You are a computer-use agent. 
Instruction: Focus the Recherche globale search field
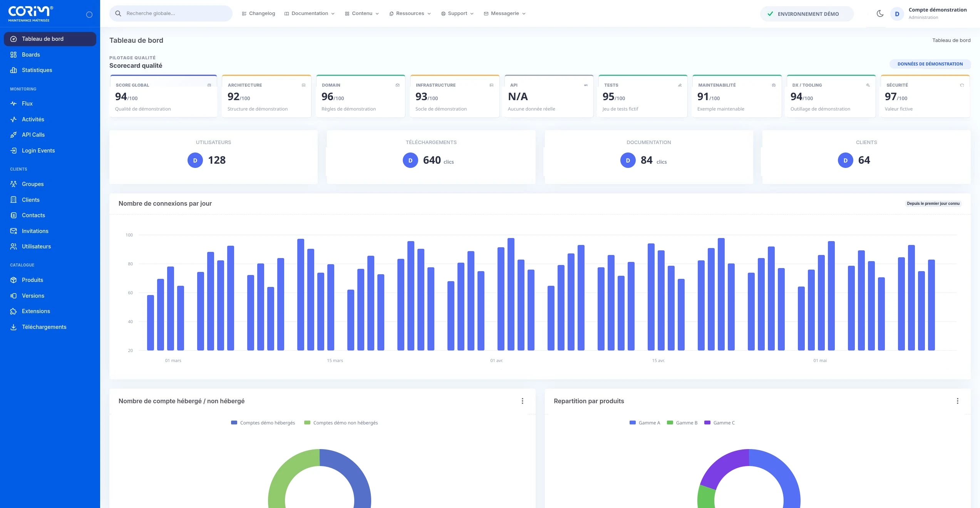171,13
